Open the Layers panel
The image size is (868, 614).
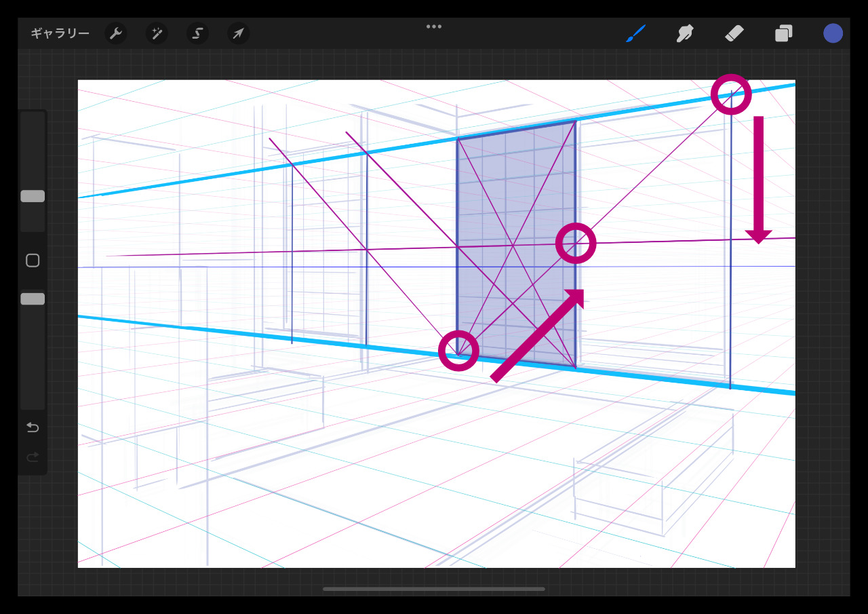(784, 33)
